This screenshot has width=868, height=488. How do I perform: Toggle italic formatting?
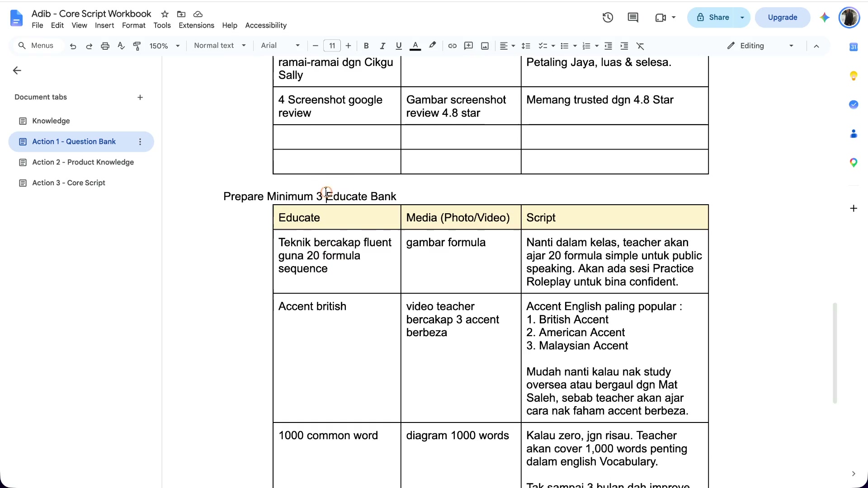[382, 46]
